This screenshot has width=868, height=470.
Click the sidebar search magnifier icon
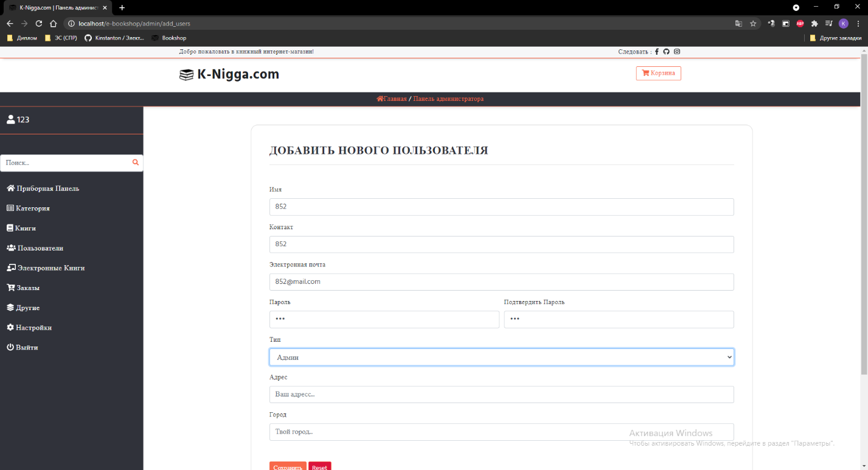(136, 162)
